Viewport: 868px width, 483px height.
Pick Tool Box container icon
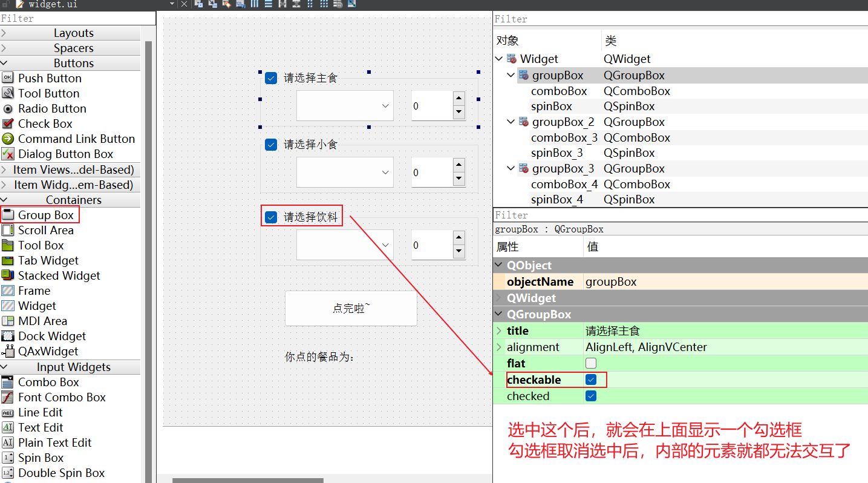8,245
